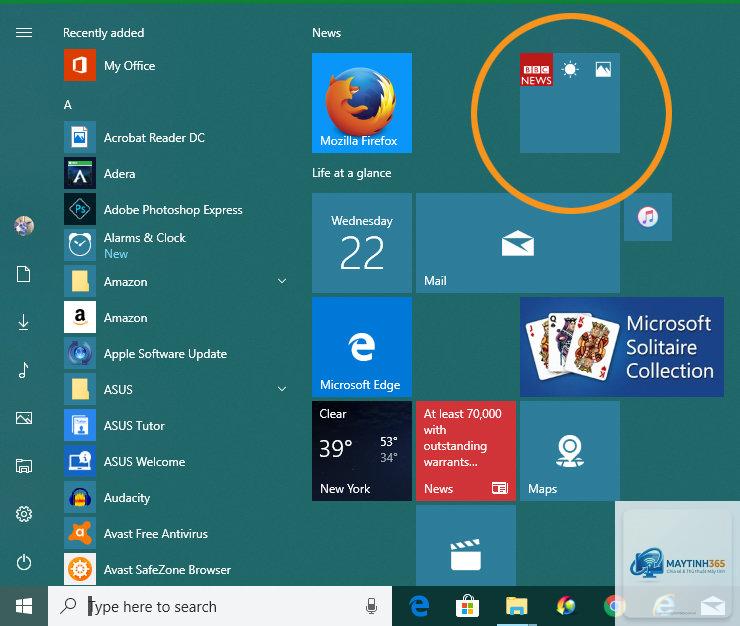Open the Calendar tile showing Wednesday 22
740x626 pixels.
362,243
